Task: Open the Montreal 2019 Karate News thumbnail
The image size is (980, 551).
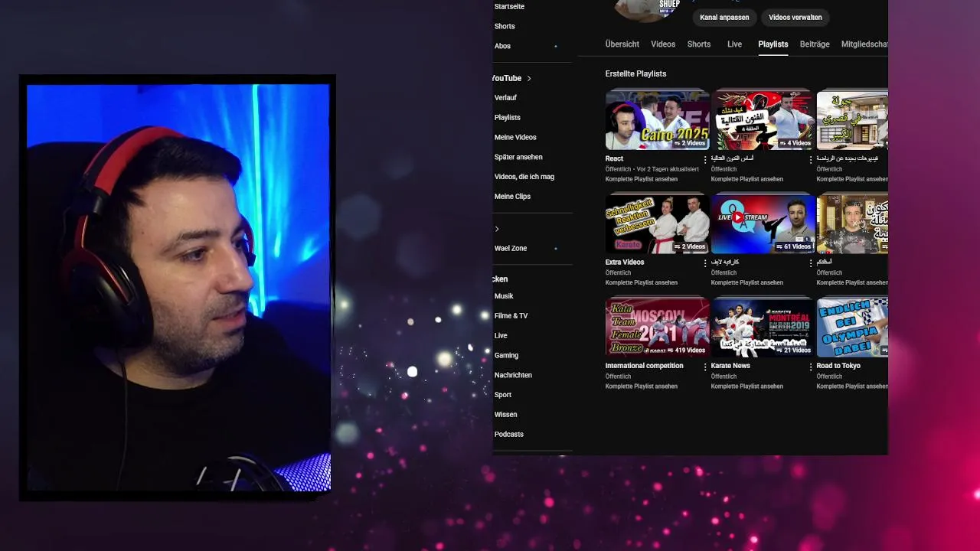Action: (x=763, y=328)
